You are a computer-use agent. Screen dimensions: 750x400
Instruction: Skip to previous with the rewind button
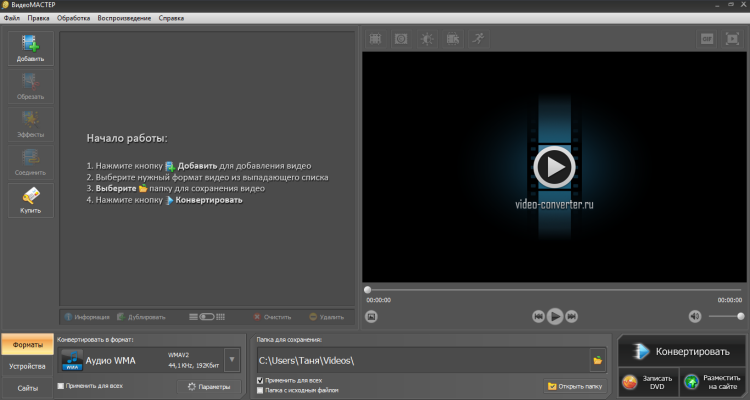[538, 316]
